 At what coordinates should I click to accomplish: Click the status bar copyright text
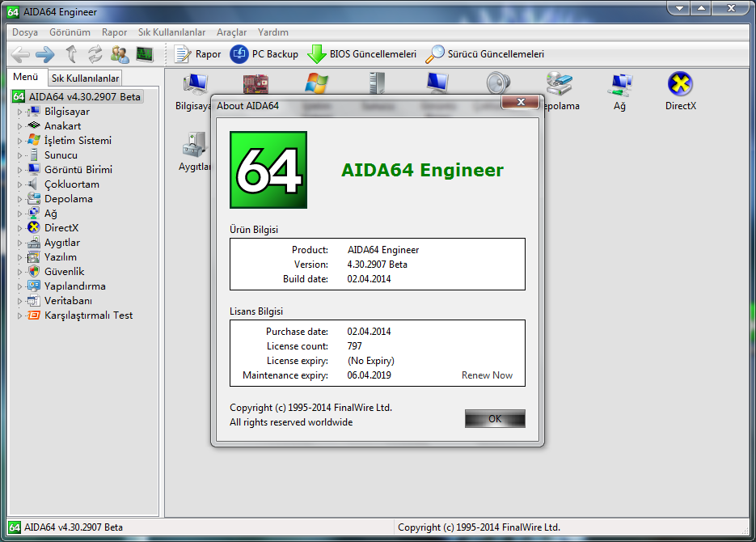click(x=479, y=527)
